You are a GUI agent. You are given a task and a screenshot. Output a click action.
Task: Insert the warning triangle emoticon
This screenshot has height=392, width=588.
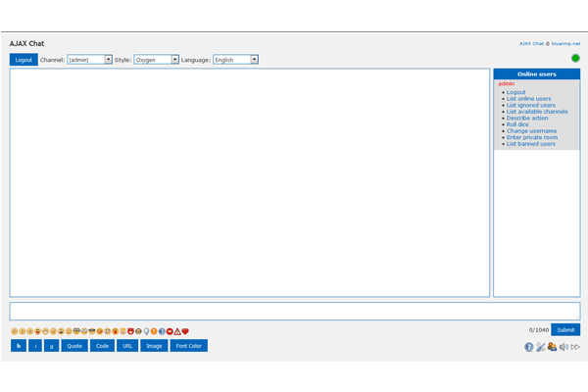177,331
